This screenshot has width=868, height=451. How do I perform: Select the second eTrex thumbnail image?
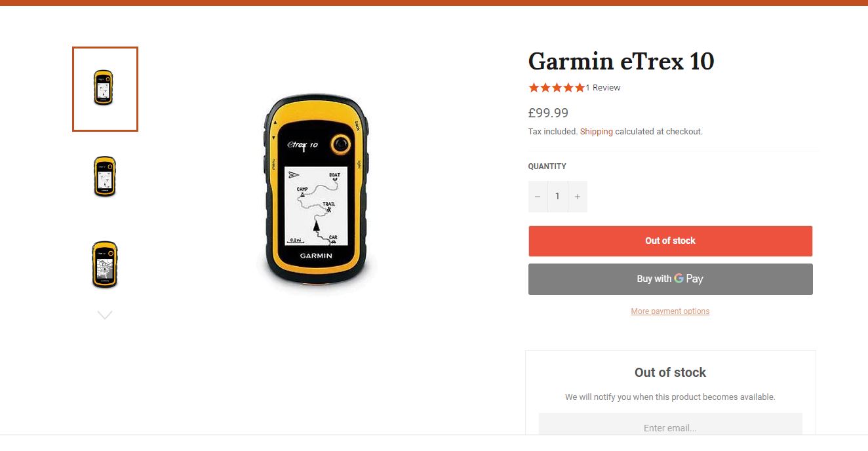point(105,176)
